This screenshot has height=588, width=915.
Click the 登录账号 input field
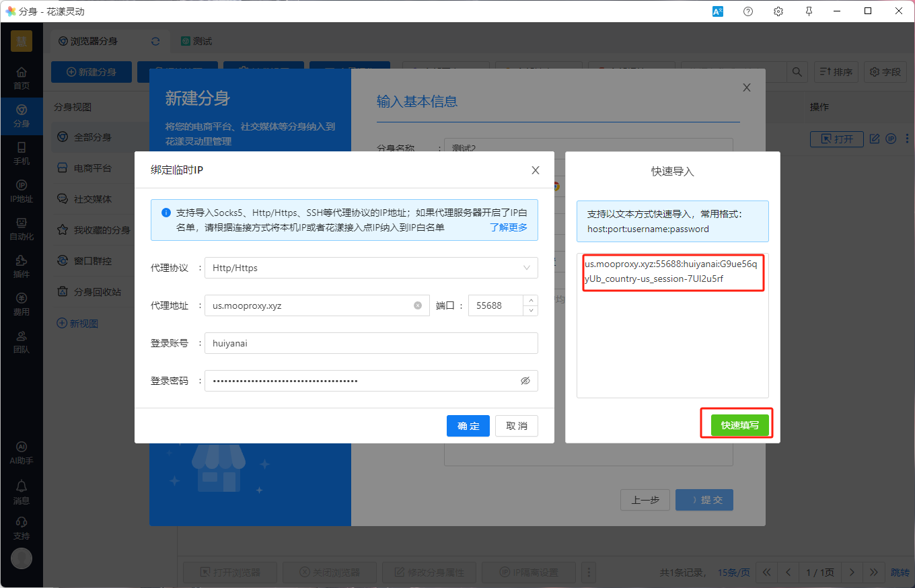(x=371, y=343)
